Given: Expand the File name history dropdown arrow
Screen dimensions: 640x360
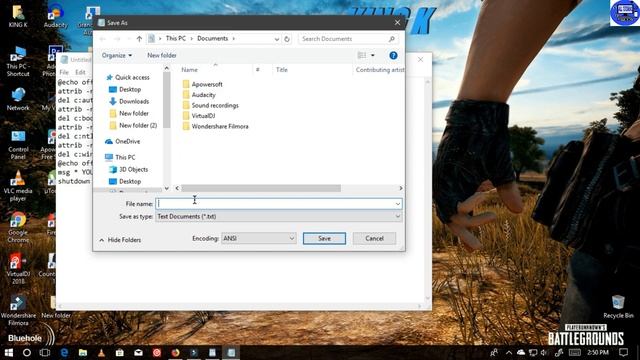Looking at the screenshot, I should (398, 204).
